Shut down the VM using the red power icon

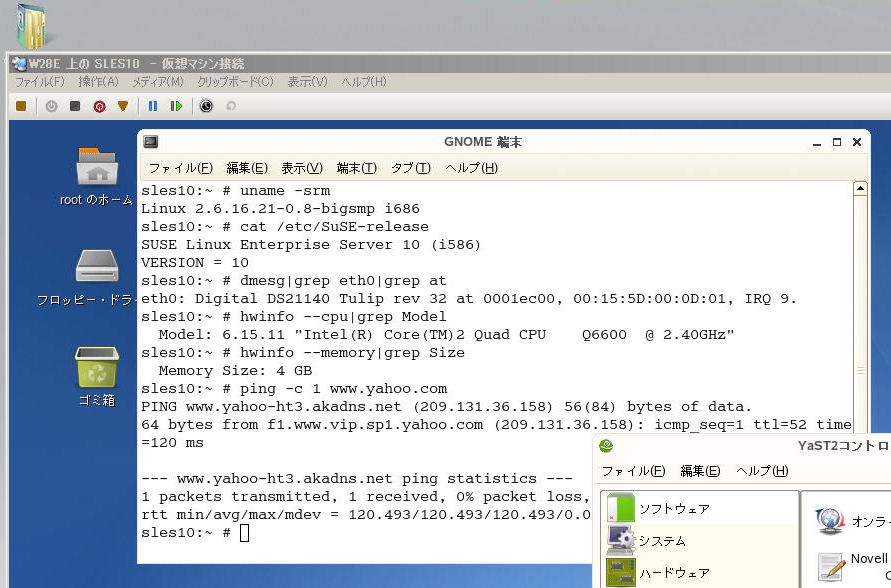[99, 106]
